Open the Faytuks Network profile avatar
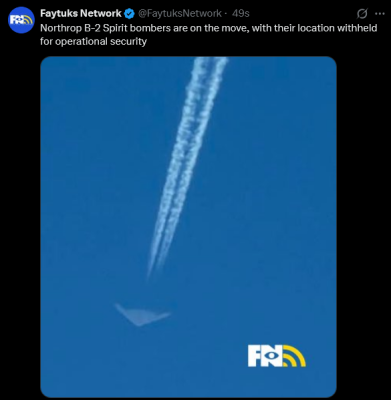This screenshot has width=391, height=400. [21, 20]
